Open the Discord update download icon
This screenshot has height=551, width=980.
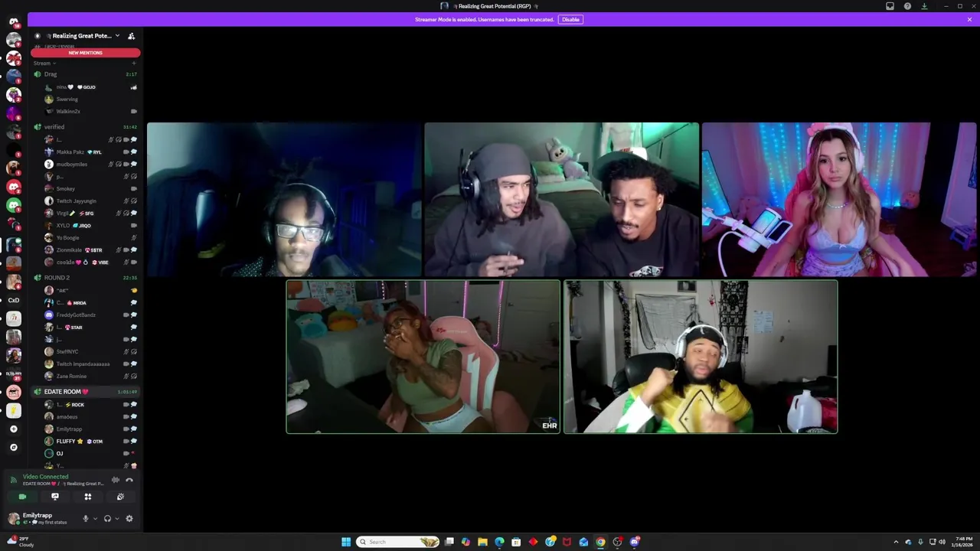924,6
